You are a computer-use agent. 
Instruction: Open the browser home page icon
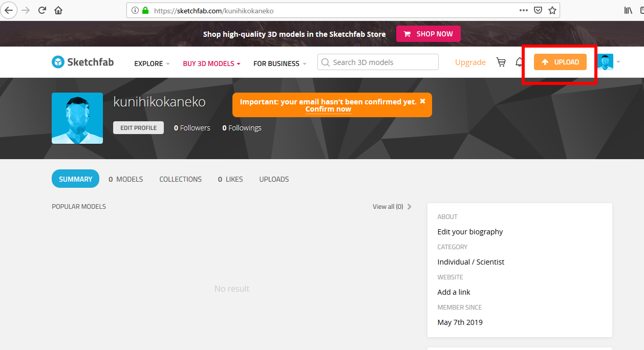click(58, 10)
